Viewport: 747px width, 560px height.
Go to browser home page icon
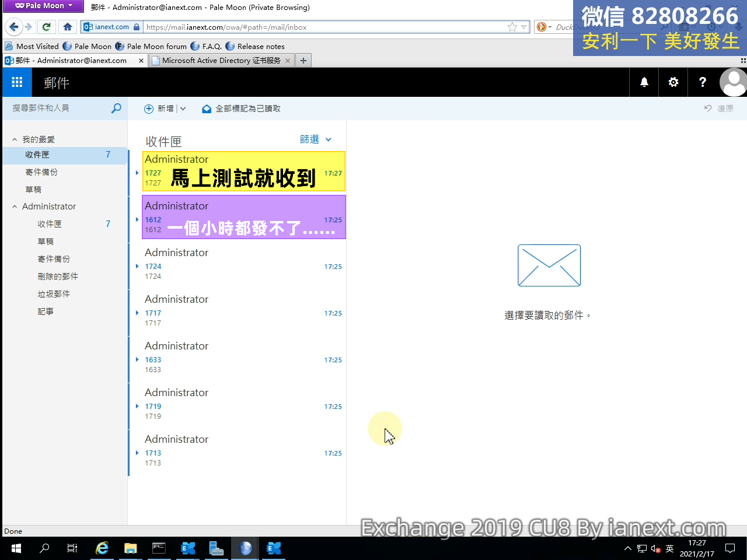(68, 27)
